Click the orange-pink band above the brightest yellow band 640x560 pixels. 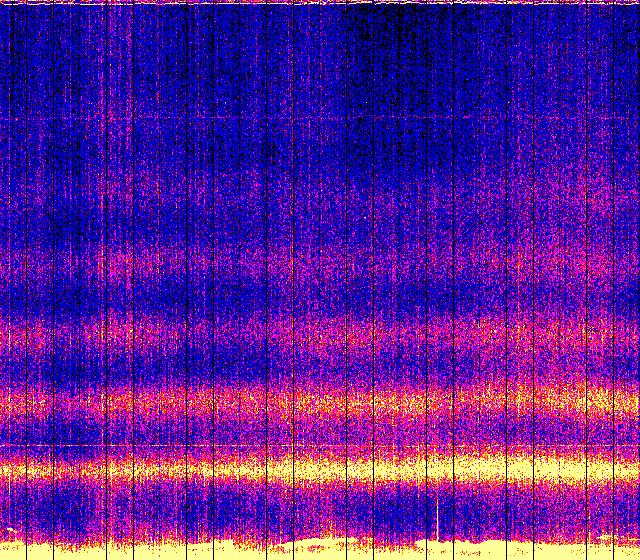point(320,403)
